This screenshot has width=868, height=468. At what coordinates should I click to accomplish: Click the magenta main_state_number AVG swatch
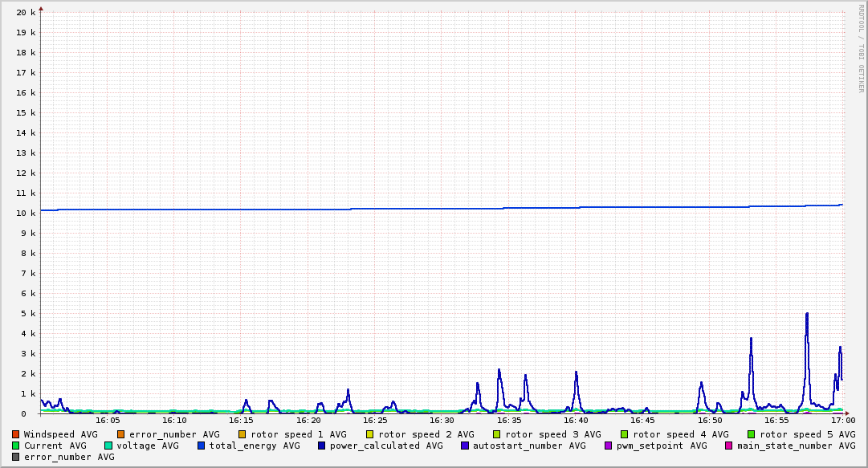(x=729, y=446)
